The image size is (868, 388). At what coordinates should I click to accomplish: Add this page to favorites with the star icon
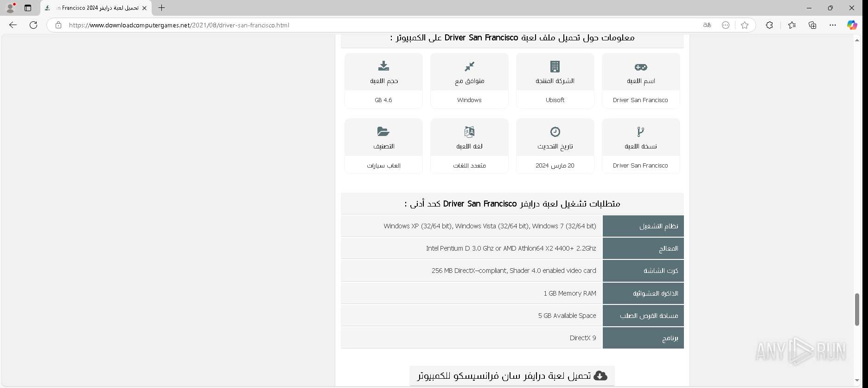745,25
